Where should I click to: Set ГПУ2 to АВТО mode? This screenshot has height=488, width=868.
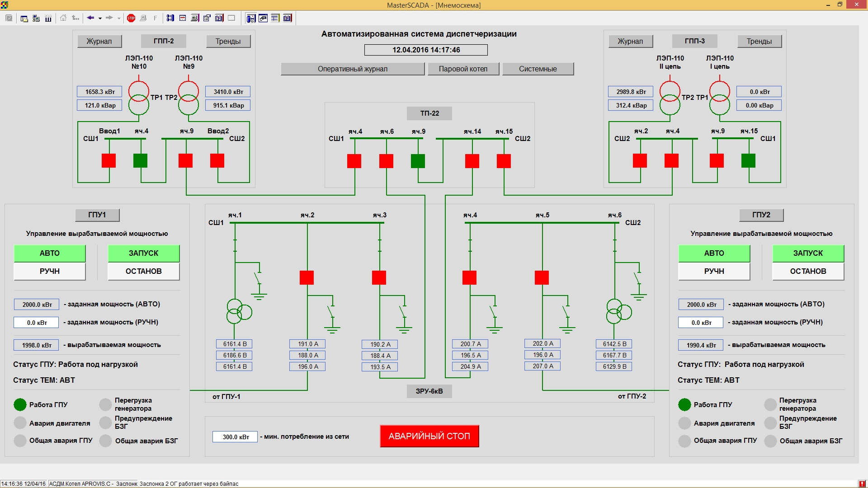click(714, 253)
